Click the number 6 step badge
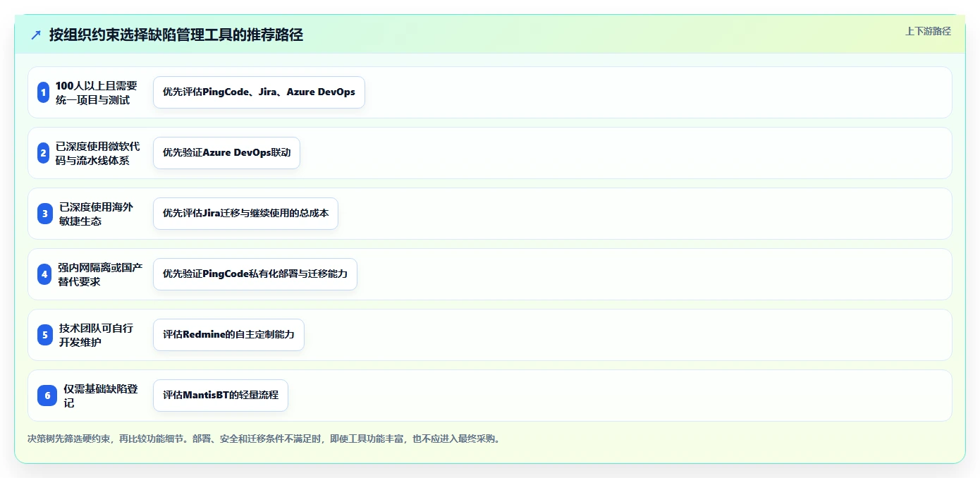Viewport: 980px width, 478px height. (x=47, y=396)
